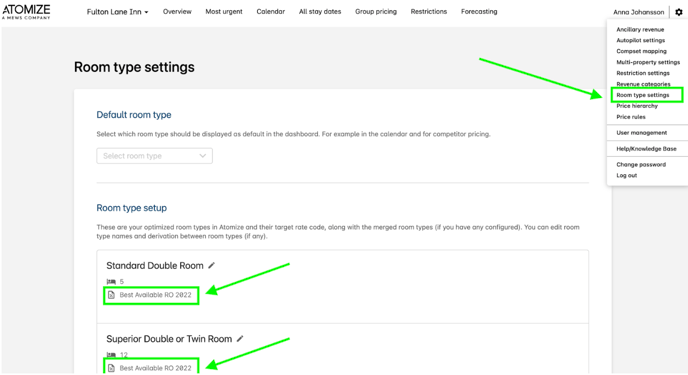Click the Atomize logo
The width and height of the screenshot is (688, 375).
point(26,11)
